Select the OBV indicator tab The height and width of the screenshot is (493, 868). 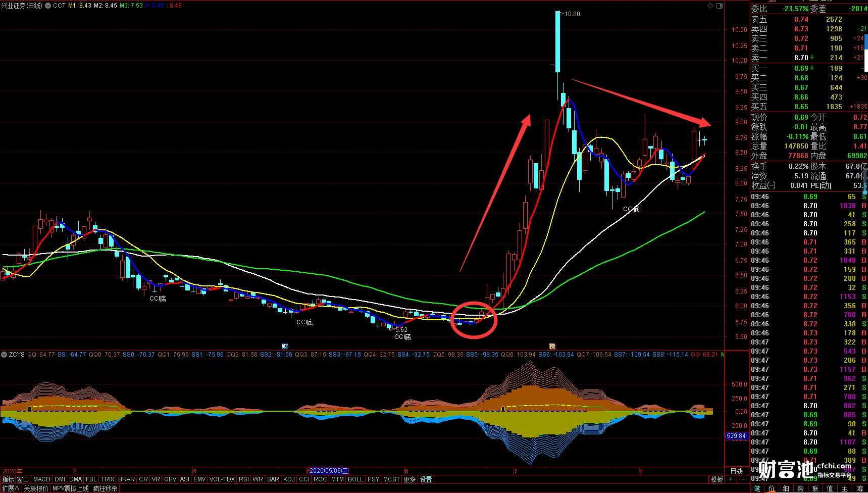[x=170, y=479]
